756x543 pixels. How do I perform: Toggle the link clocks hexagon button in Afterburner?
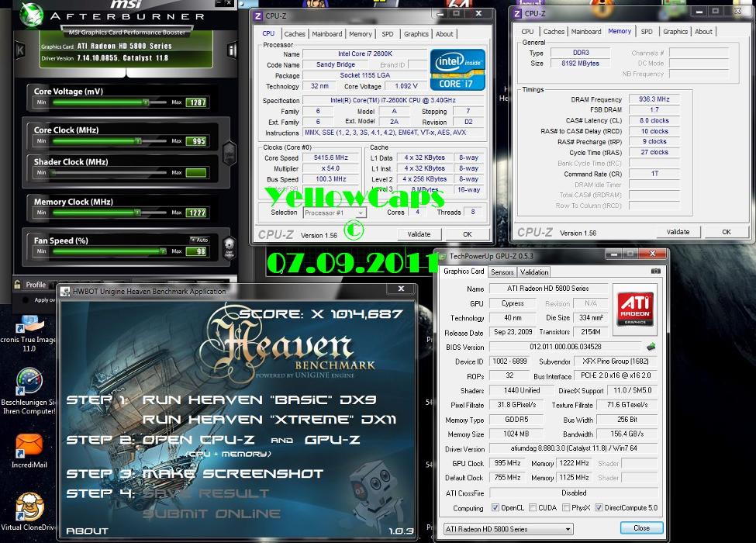coord(229,152)
